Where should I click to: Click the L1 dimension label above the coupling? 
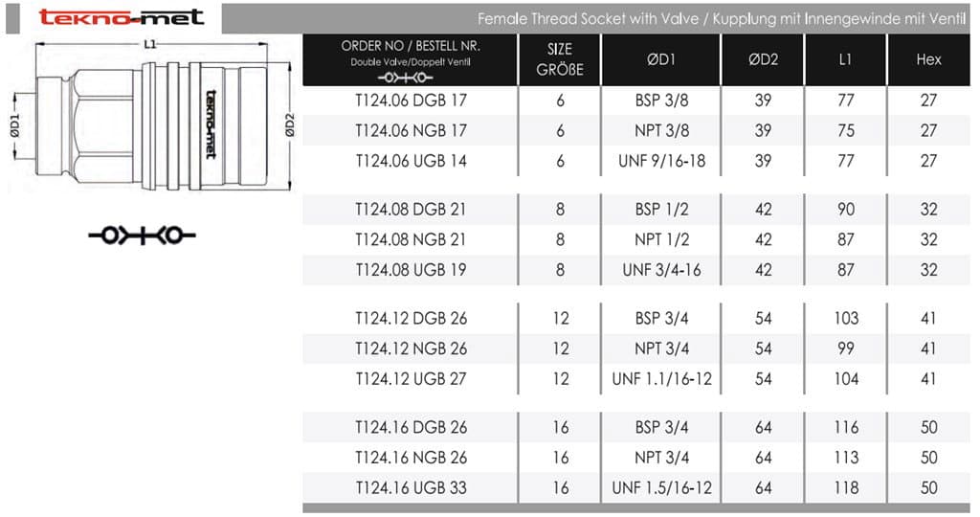tap(150, 43)
